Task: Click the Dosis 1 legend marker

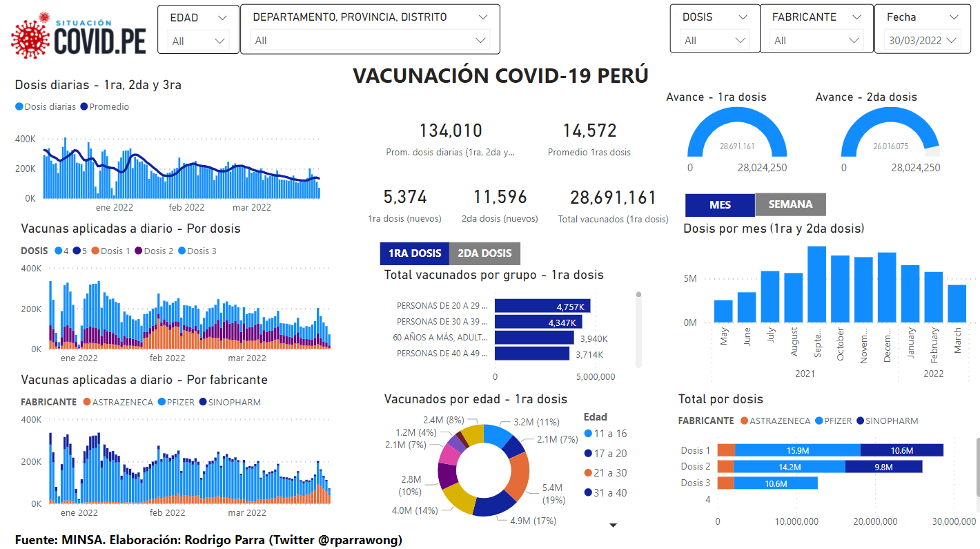Action: pyautogui.click(x=96, y=251)
